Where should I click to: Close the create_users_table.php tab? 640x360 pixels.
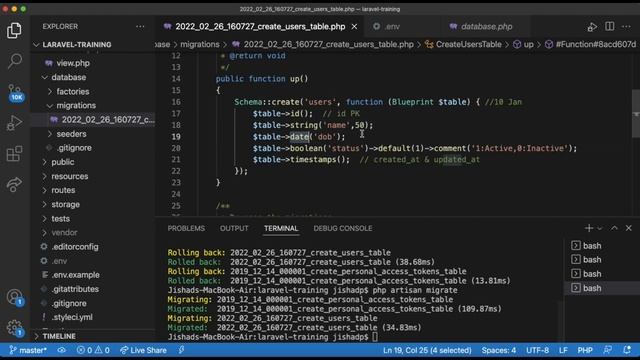pyautogui.click(x=354, y=27)
